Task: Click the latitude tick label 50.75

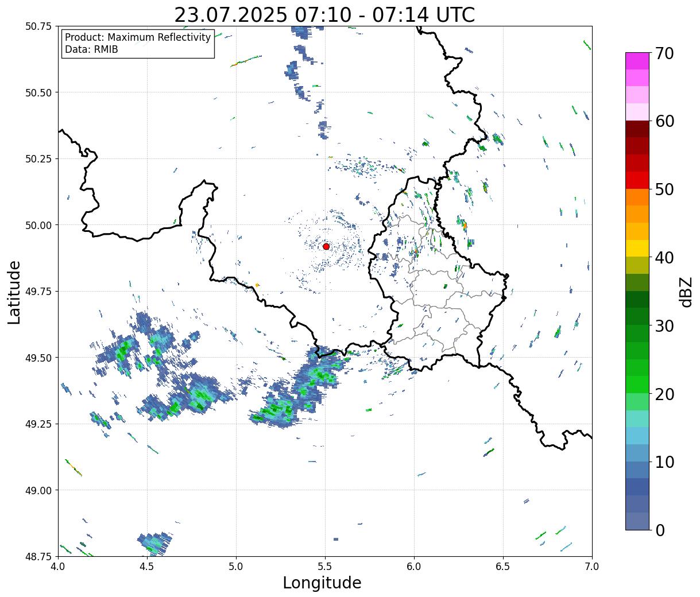Action: 38,26
